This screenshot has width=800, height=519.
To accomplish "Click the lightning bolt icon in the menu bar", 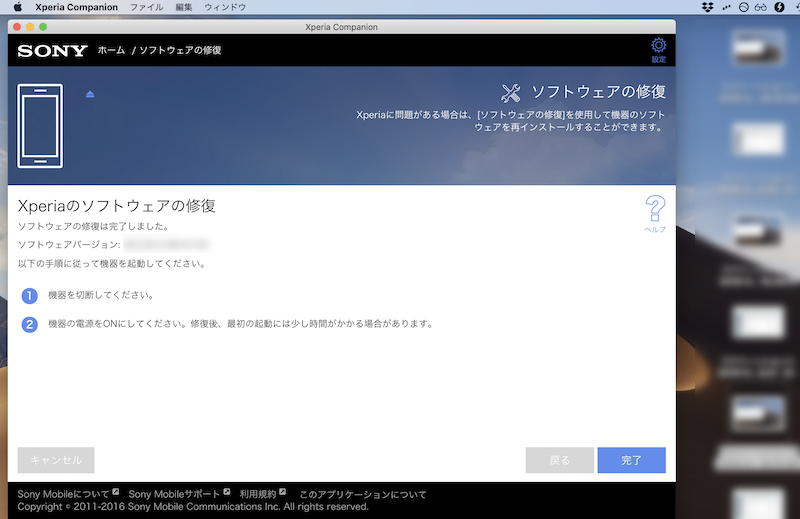I will click(x=779, y=7).
